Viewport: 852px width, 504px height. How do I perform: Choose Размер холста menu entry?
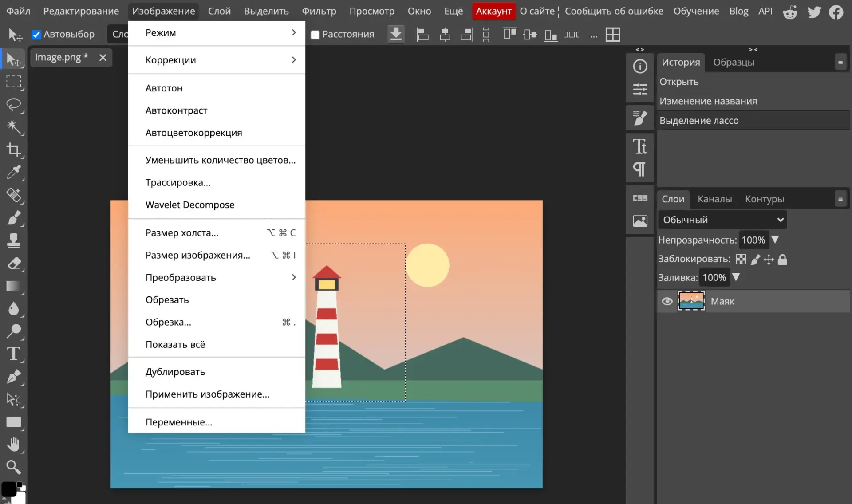pos(217,232)
